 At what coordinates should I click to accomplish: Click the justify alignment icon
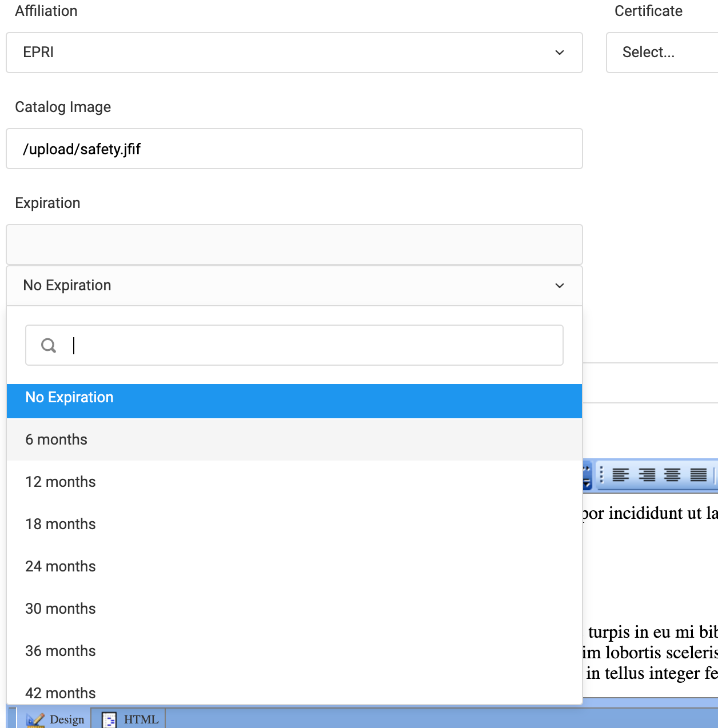coord(697,475)
